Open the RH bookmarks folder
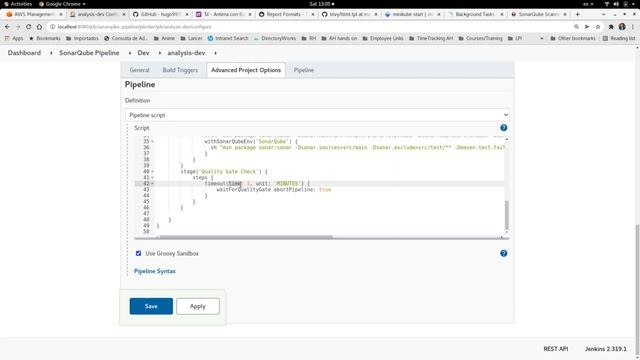The width and height of the screenshot is (640, 360). tap(309, 38)
